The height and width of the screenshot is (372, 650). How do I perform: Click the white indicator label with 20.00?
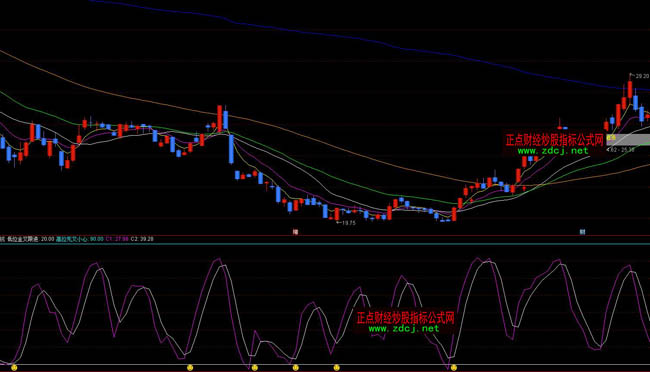pyautogui.click(x=31, y=239)
